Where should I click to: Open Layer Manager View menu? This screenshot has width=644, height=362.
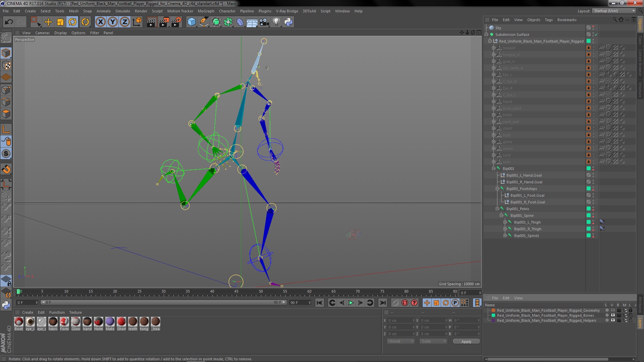tap(518, 298)
